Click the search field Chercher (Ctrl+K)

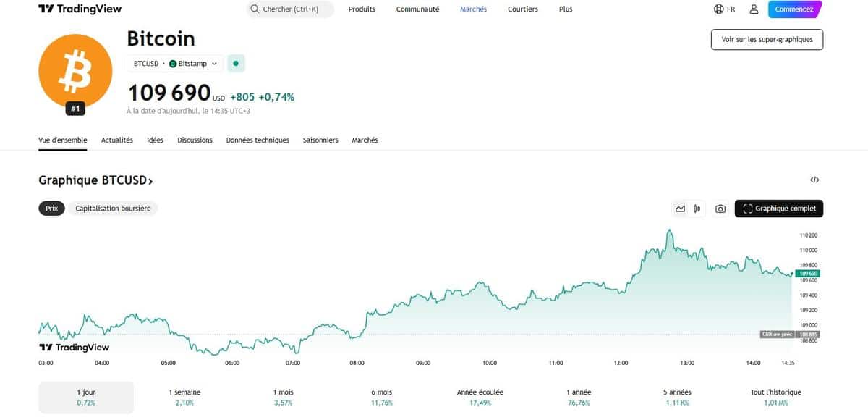point(290,9)
